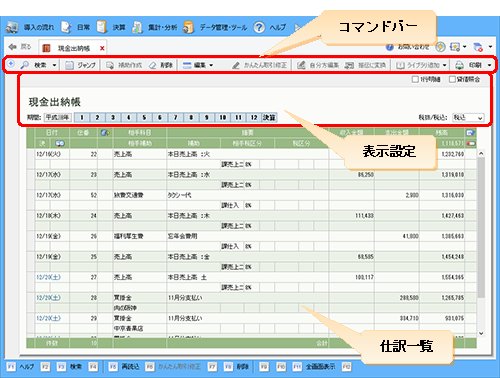Enable the 貸借照合 checkbox
The image size is (500, 378).
point(452,79)
